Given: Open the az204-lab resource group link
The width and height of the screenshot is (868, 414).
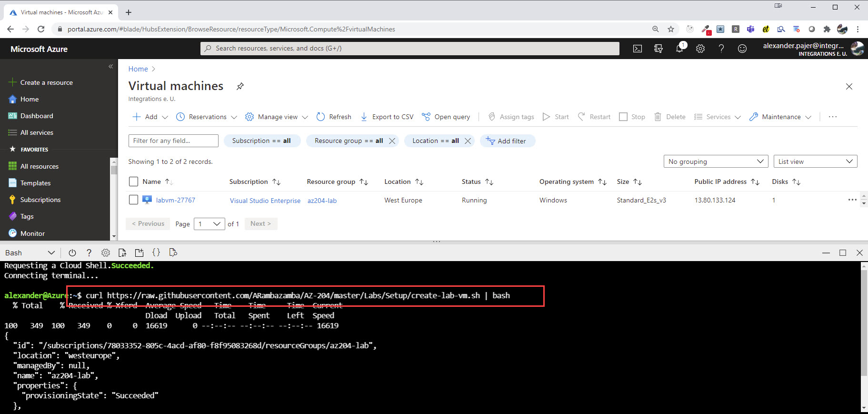Looking at the screenshot, I should (322, 201).
